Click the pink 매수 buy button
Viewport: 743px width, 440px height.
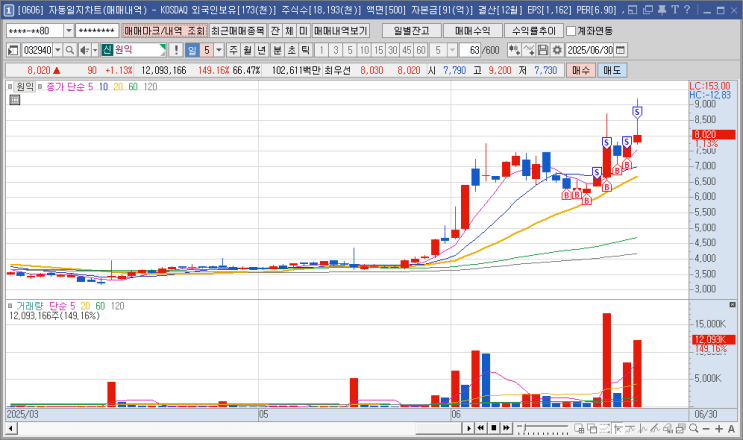pos(580,70)
